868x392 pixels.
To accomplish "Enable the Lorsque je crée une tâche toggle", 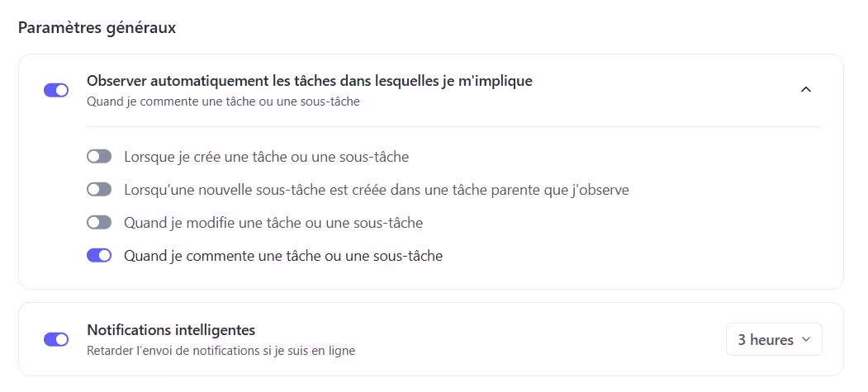I will pos(99,156).
